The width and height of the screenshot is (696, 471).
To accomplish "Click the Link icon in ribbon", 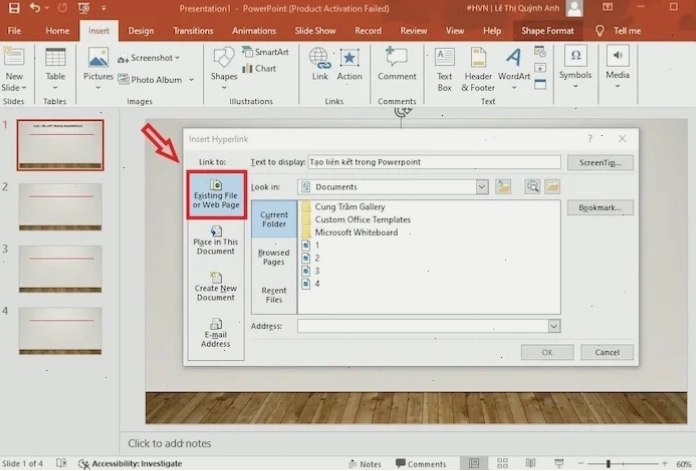I will coord(320,65).
